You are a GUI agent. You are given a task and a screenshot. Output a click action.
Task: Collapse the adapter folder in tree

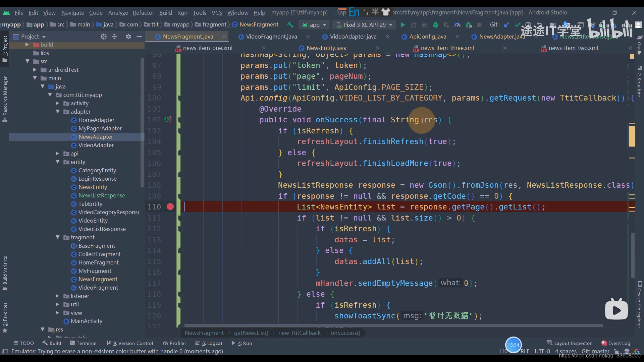click(58, 112)
